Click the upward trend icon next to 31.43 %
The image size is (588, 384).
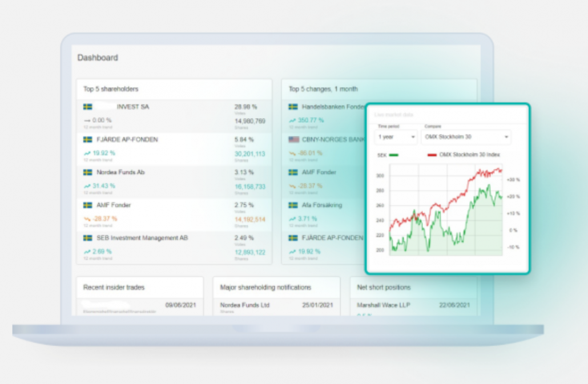87,186
